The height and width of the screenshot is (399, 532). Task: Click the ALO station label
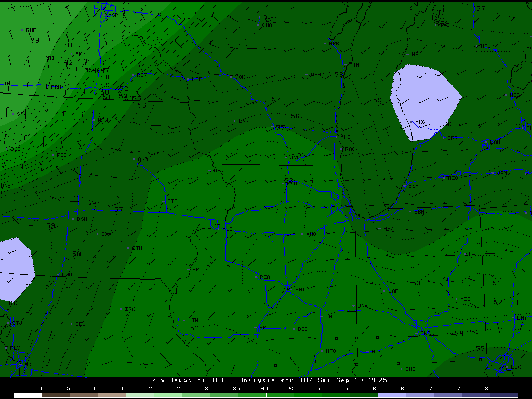coord(143,159)
